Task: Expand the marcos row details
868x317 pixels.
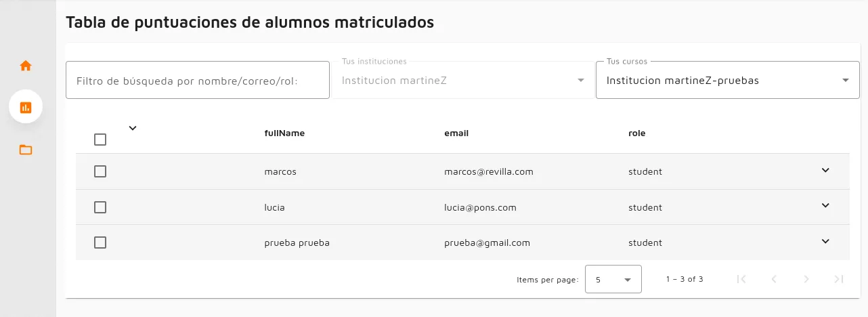Action: (825, 170)
